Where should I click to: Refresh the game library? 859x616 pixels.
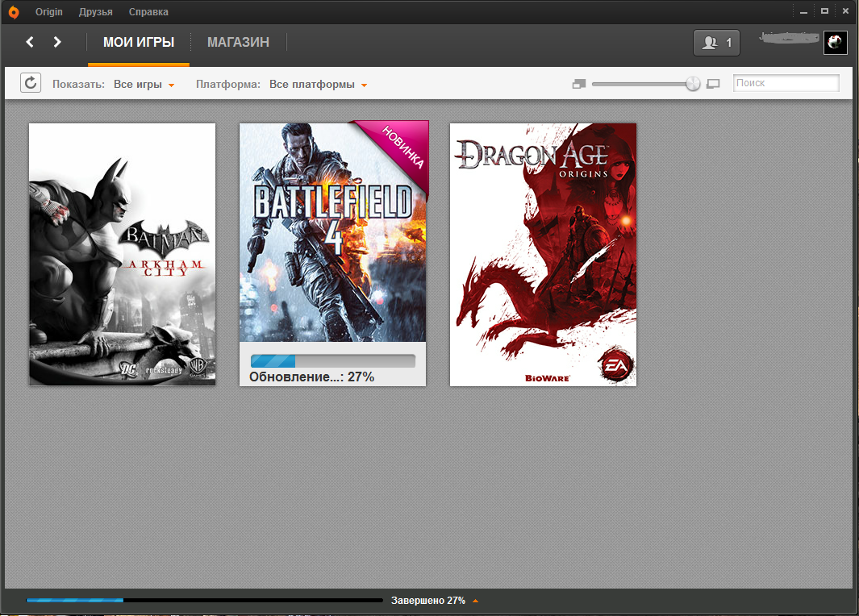[x=31, y=83]
